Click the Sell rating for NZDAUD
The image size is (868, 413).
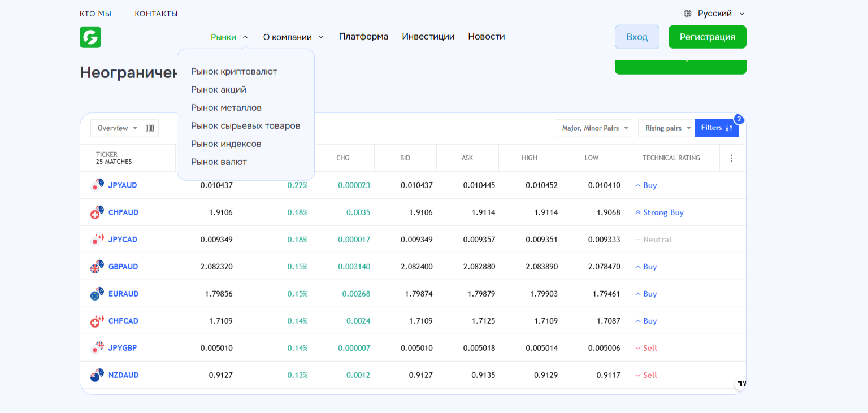(x=646, y=375)
